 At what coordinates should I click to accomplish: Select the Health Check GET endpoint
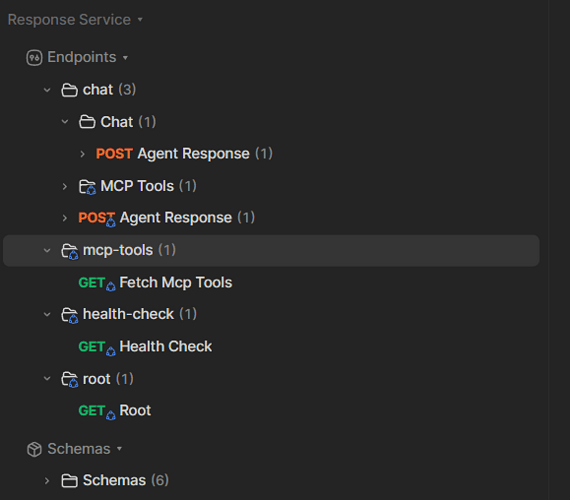145,347
